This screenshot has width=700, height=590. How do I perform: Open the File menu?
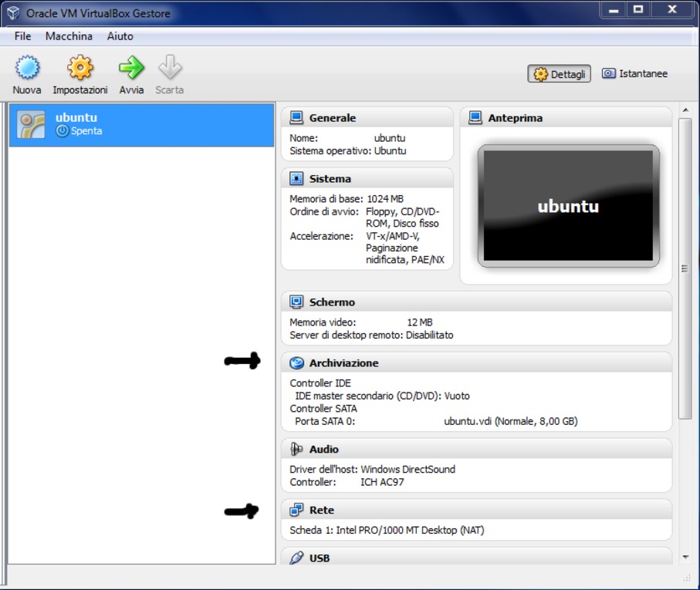(x=22, y=36)
